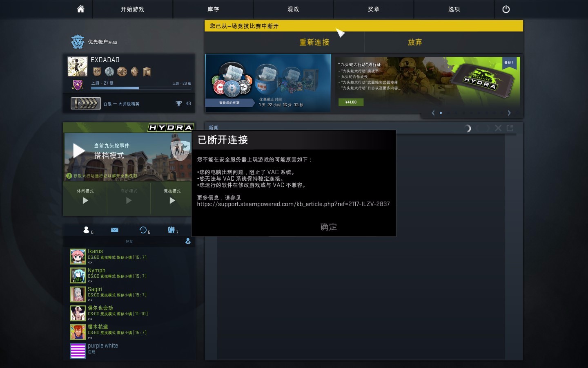This screenshot has width=588, height=368.
Task: Open the envelope invites tab
Action: (x=115, y=230)
